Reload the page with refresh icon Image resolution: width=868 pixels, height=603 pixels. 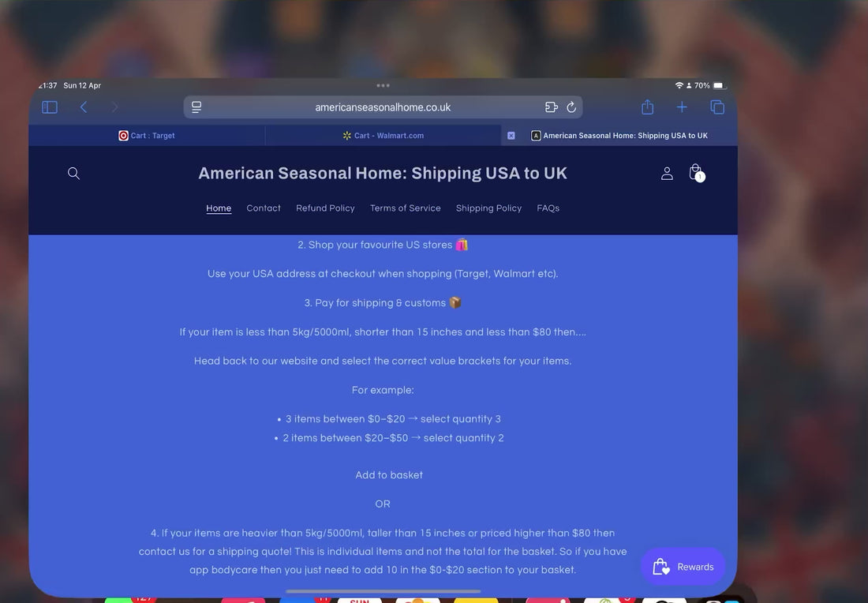572,107
